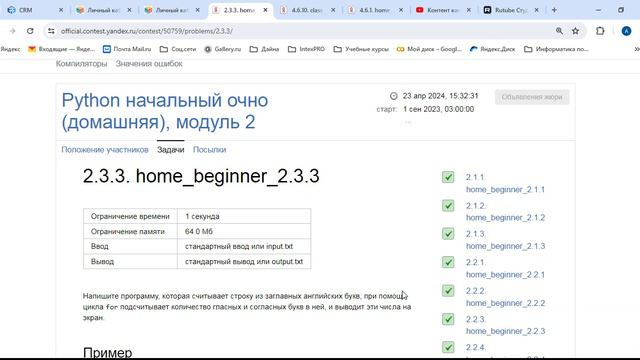Open the Соц.сети bookmarks folder
Screen dimensions: 640x360
tap(178, 49)
